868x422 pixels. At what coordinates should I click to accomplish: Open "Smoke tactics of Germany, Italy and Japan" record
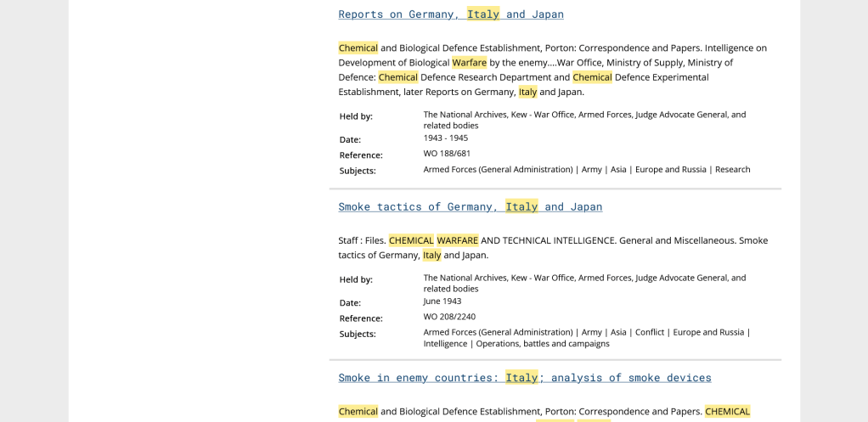[470, 207]
